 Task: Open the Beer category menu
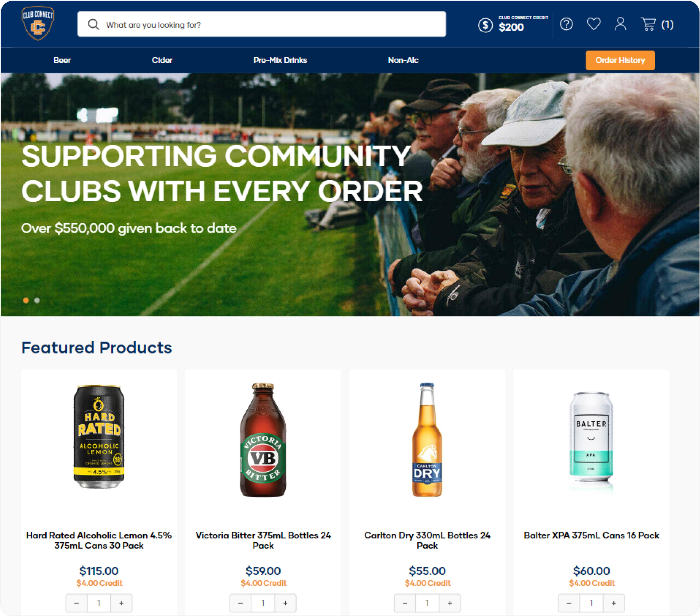pos(62,60)
